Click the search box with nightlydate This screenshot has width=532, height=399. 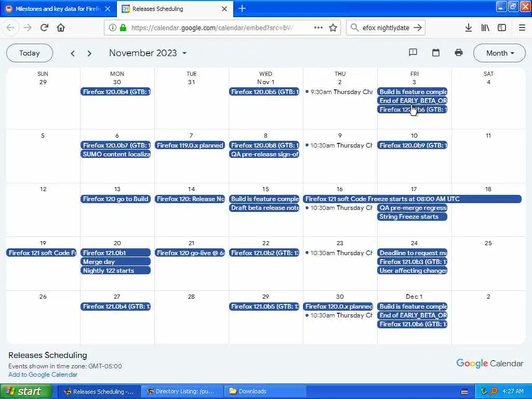(386, 28)
